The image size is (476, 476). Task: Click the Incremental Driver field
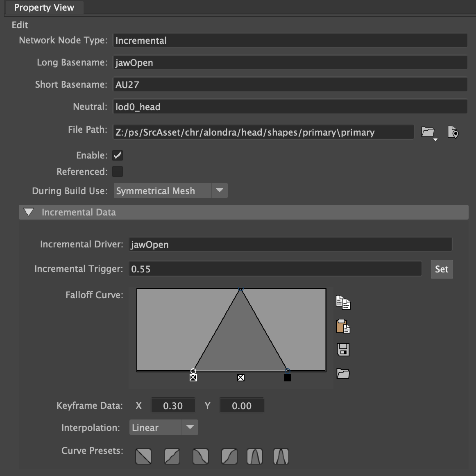[290, 245]
